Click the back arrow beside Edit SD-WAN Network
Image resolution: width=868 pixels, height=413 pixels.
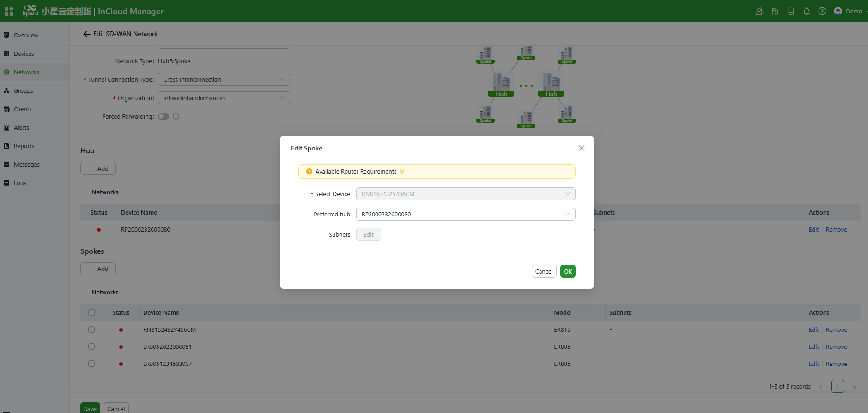(x=86, y=34)
